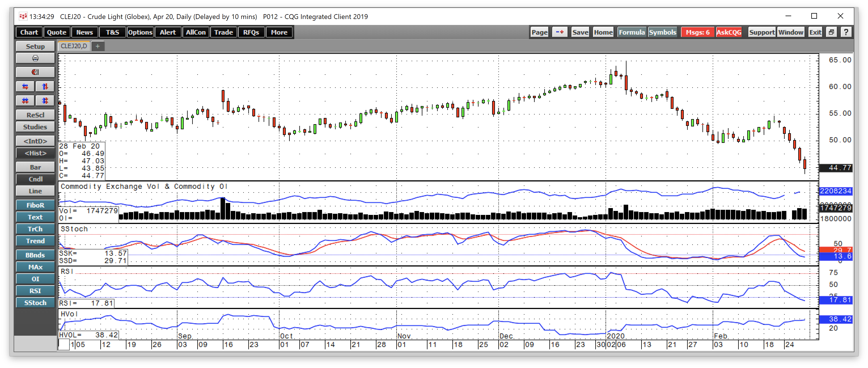Open the Options menu
This screenshot has width=868, height=368.
pos(140,32)
